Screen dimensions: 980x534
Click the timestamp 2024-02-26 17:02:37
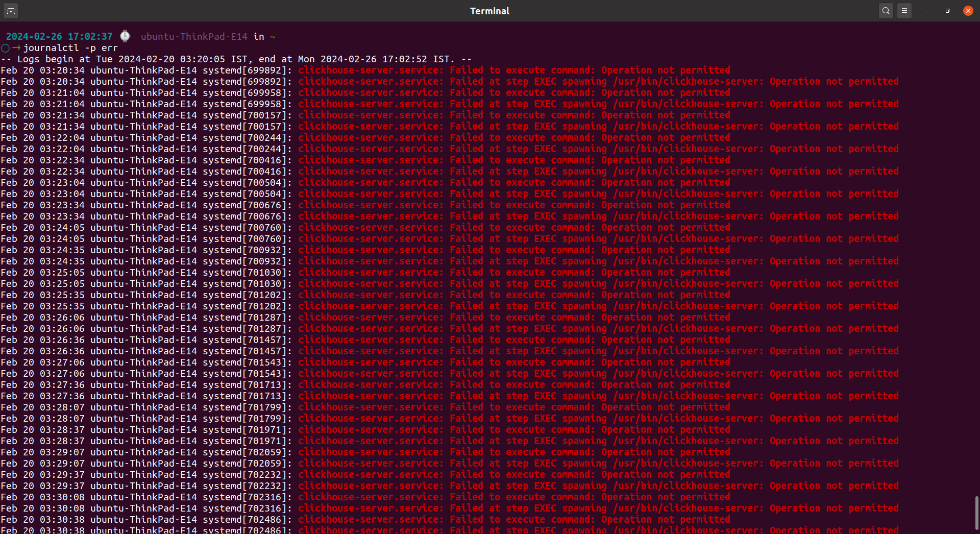point(59,37)
